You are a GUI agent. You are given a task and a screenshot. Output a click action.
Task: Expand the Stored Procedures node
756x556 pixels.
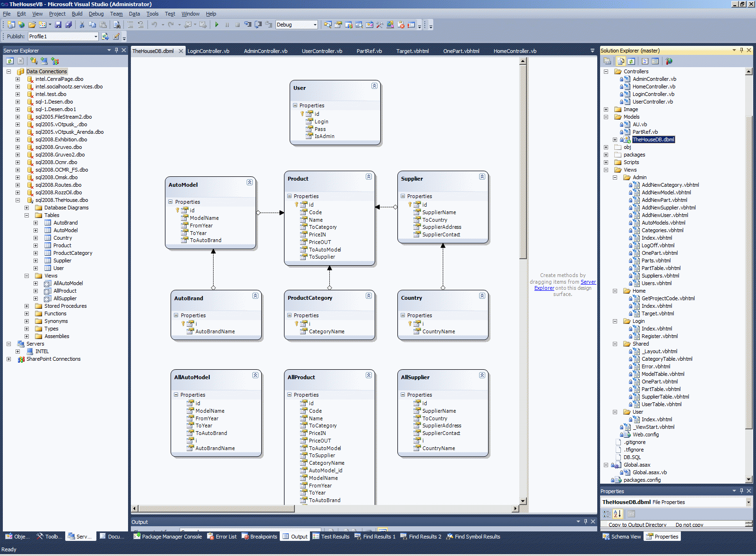[27, 306]
